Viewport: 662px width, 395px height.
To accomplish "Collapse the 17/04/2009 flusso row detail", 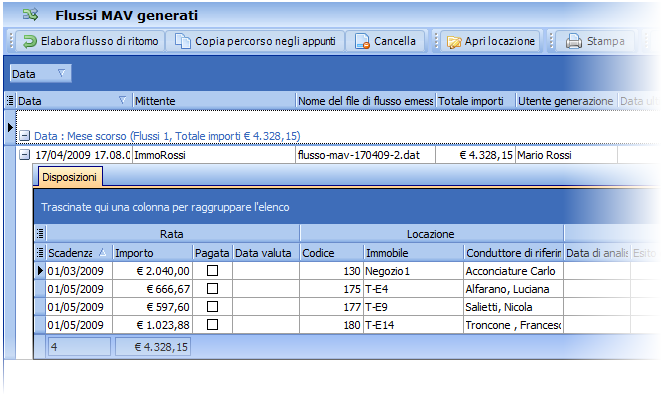I will (x=25, y=155).
